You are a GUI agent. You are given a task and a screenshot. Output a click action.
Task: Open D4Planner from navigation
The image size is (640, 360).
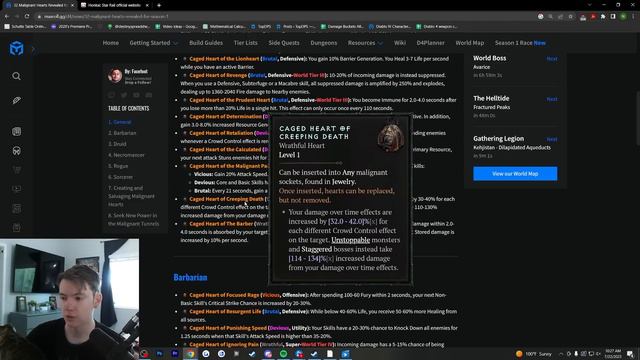(x=430, y=43)
